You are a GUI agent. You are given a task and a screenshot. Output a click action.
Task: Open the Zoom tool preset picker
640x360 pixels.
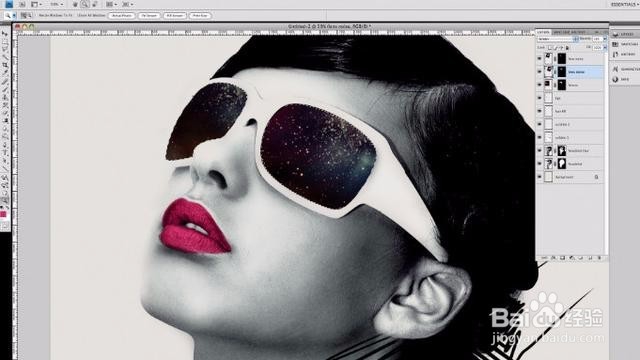tap(10, 16)
